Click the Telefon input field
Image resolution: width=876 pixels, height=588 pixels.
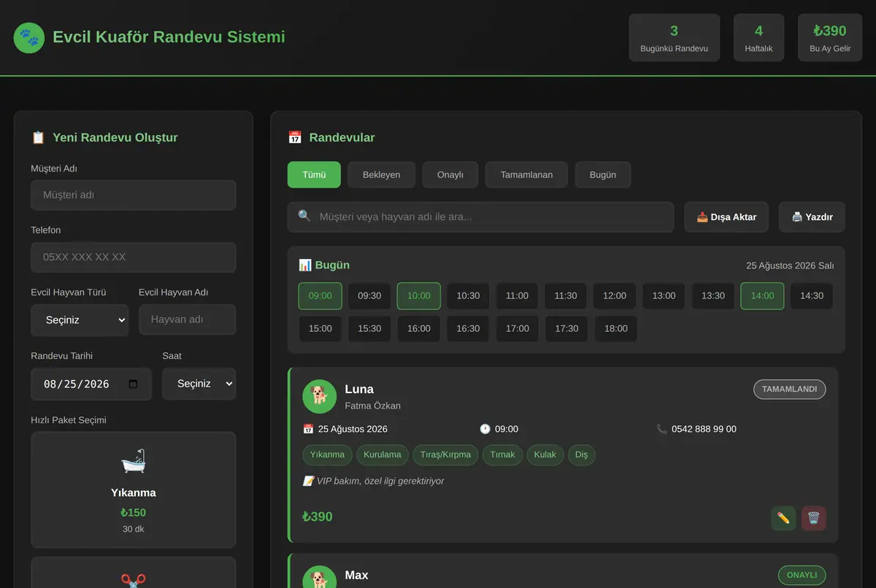(133, 258)
